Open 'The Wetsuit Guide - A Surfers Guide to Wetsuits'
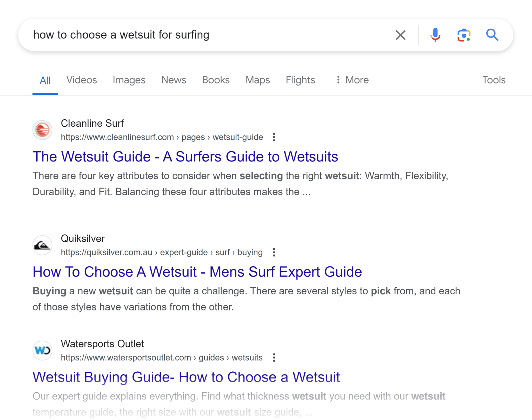Image resolution: width=532 pixels, height=420 pixels. pos(185,156)
